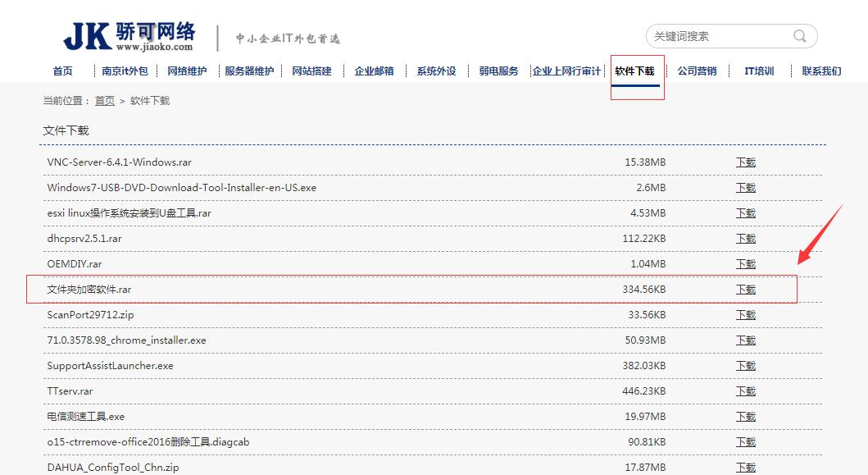Download DAHUA_ConfigTool_Chn.zip
The image size is (868, 475).
tap(745, 467)
